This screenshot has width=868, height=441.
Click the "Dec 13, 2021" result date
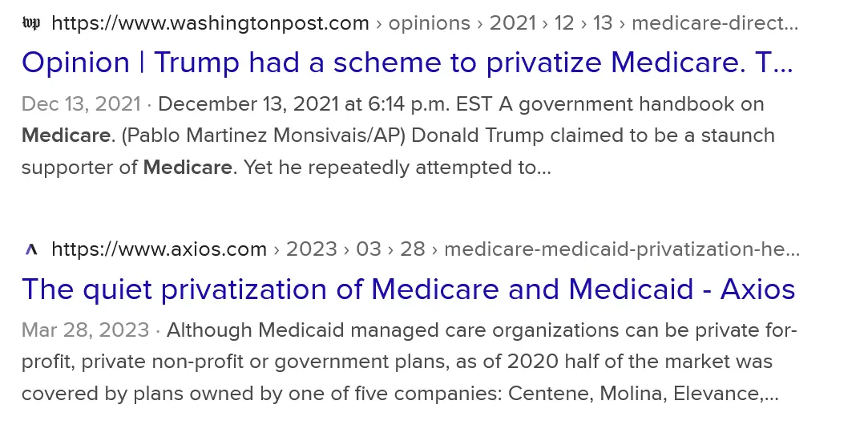click(x=81, y=103)
